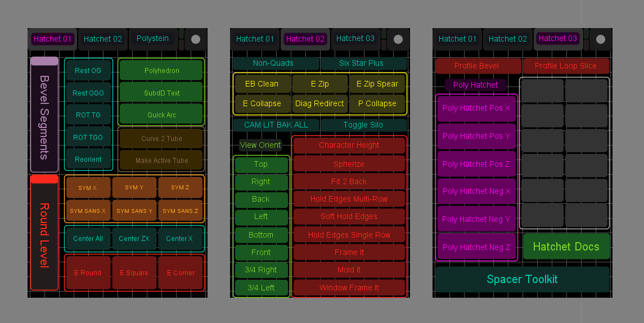
Task: Click Soft Hold Edges button
Action: (x=349, y=217)
